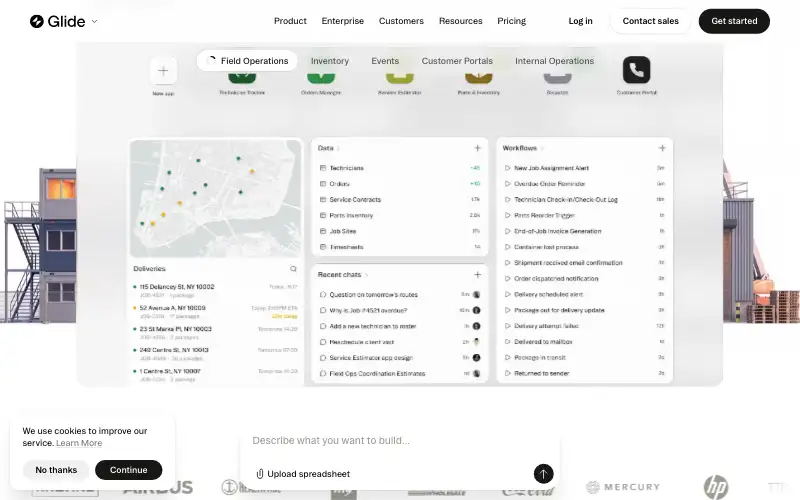The height and width of the screenshot is (500, 800).
Task: Open the Service Estimator app design chat
Action: 399,358
